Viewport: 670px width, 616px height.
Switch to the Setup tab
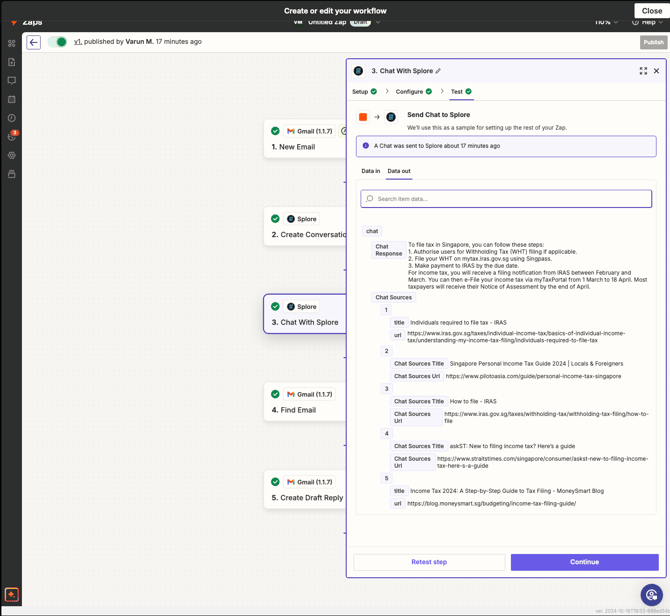[364, 91]
